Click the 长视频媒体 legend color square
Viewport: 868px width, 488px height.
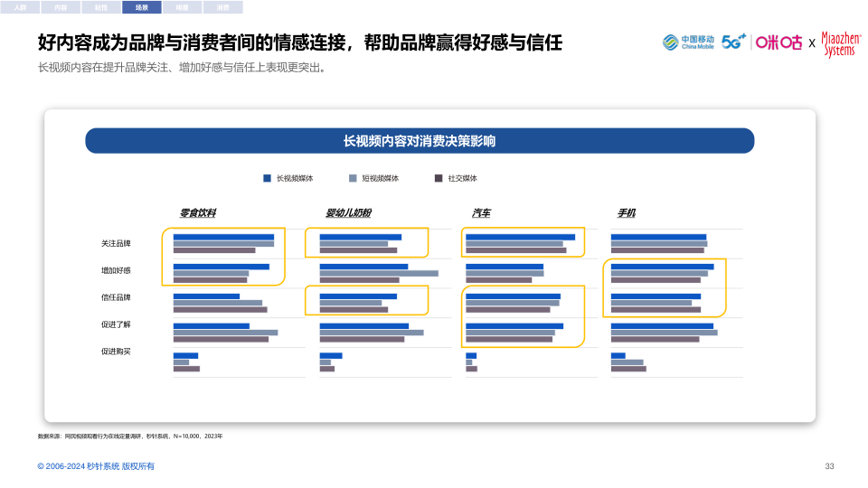click(267, 178)
